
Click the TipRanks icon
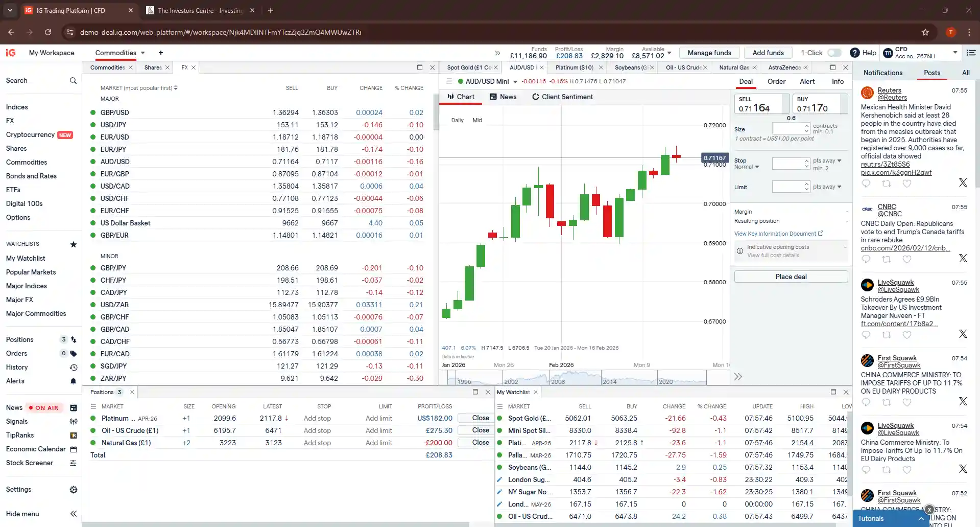pyautogui.click(x=74, y=436)
